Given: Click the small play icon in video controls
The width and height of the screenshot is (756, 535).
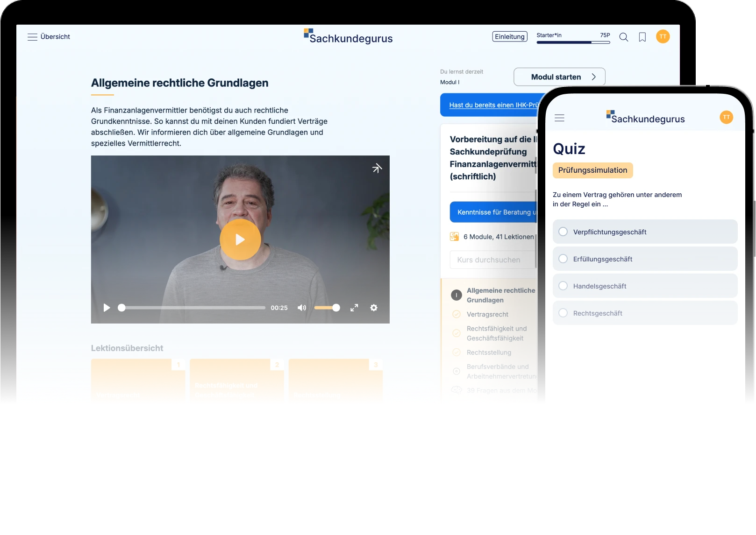Looking at the screenshot, I should [107, 308].
